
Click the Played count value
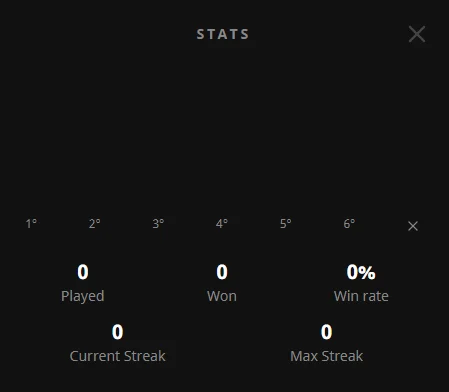[x=83, y=272]
